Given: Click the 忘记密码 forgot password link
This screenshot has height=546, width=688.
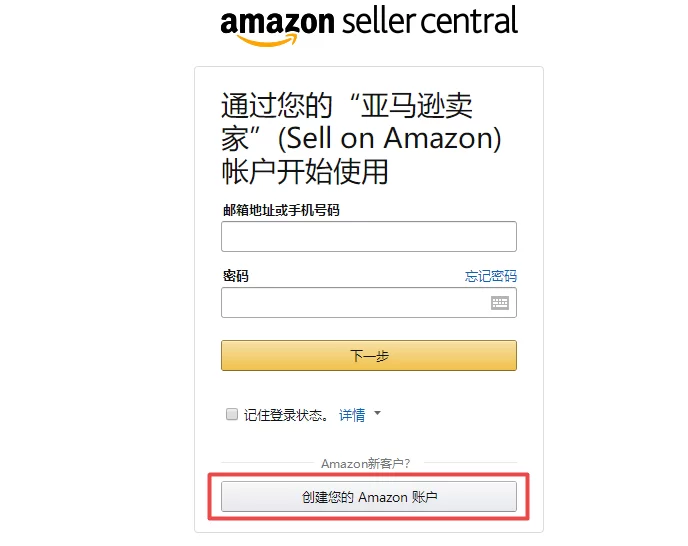Looking at the screenshot, I should pos(491,276).
